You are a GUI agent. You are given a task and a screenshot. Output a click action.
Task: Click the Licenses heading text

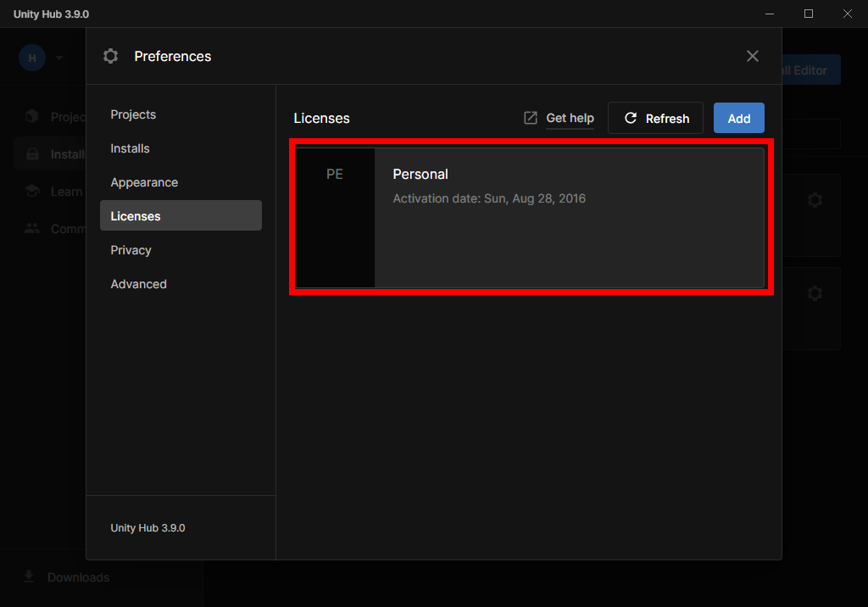[321, 119]
